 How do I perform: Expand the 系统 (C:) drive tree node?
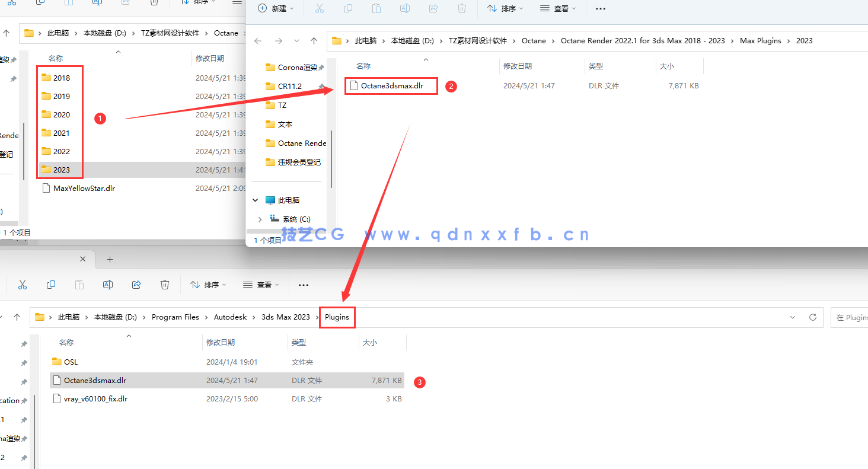click(260, 219)
